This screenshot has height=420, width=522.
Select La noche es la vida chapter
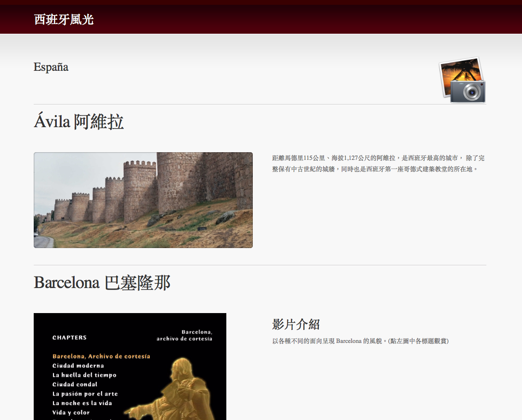(82, 403)
